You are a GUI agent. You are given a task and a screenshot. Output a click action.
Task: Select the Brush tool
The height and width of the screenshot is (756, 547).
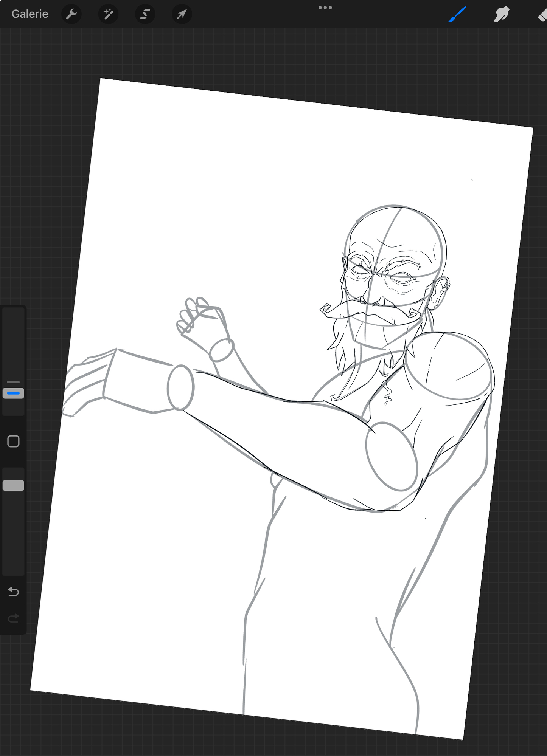tap(457, 14)
